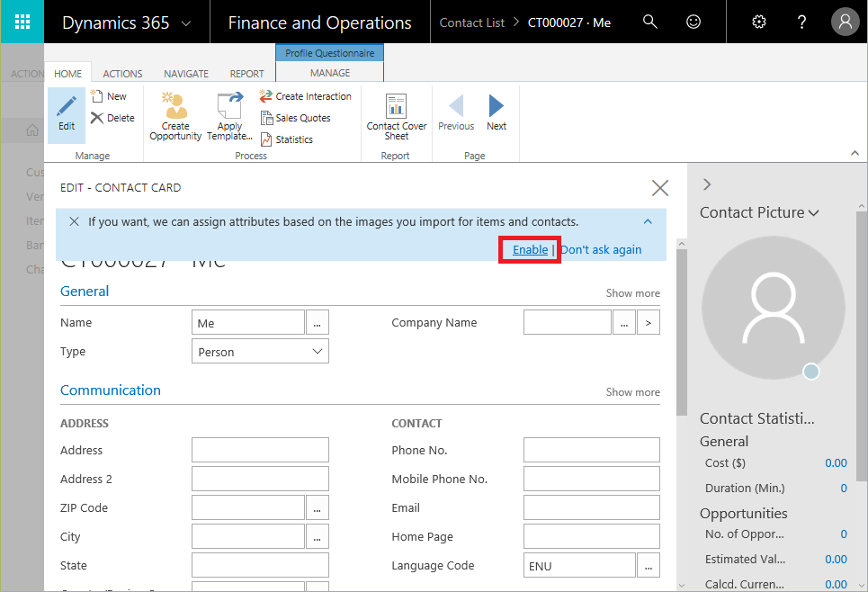Open the help question mark icon
The image size is (868, 592).
[x=801, y=22]
